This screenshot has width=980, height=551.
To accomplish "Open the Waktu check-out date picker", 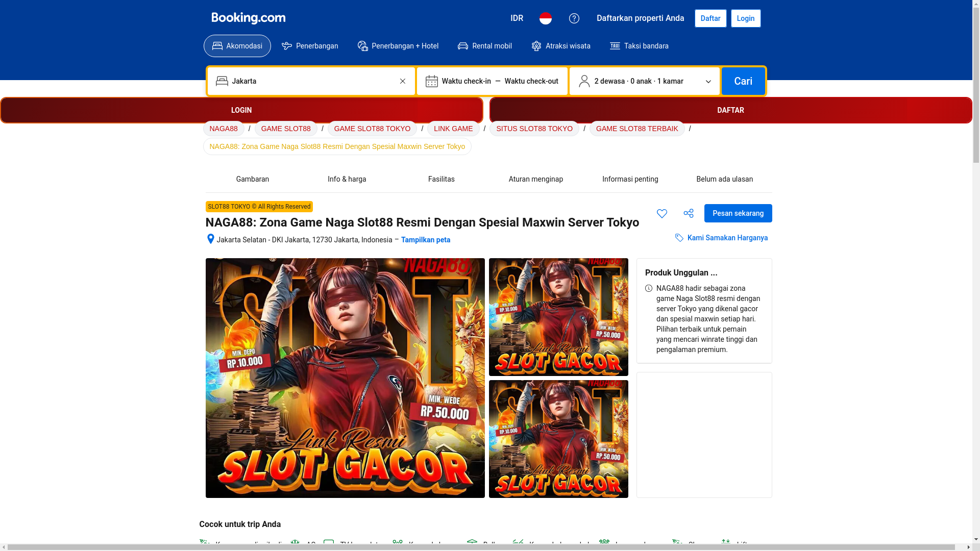I will [x=531, y=81].
